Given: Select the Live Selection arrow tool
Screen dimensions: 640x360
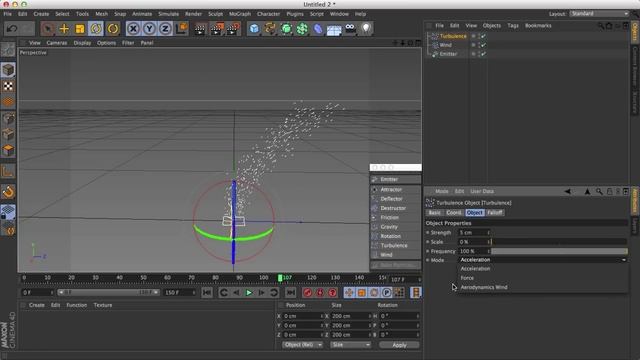Looking at the screenshot, I should pyautogui.click(x=48, y=29).
